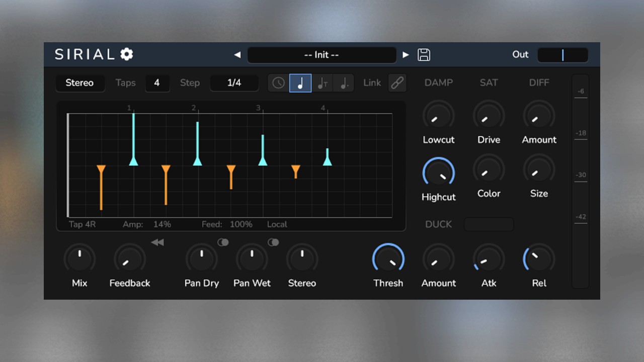
Task: Click the 'Tap 4R' label
Action: click(82, 224)
